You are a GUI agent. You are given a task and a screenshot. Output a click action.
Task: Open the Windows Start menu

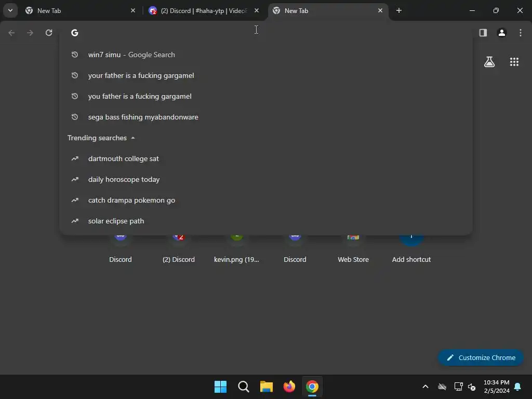(220, 387)
